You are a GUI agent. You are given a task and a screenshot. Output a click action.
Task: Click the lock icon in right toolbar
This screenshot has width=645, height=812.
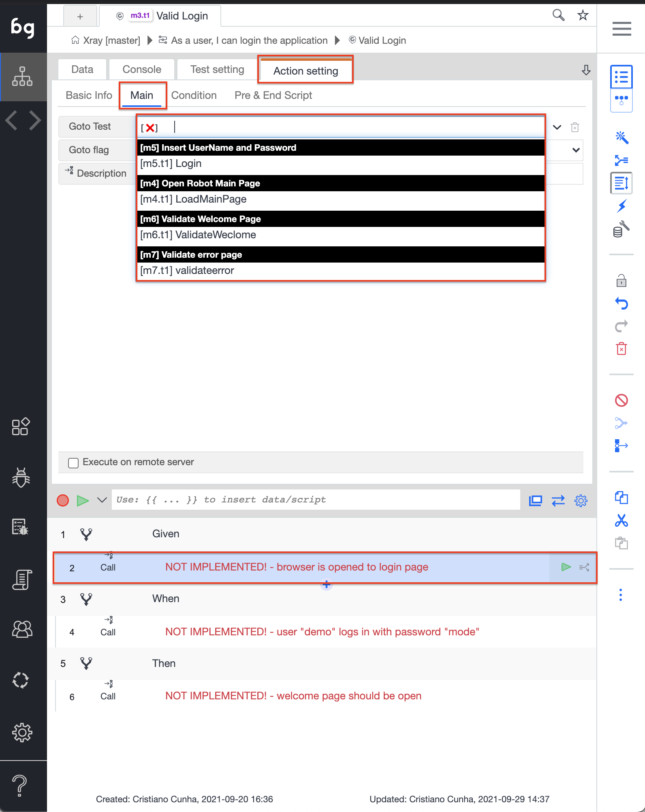621,280
